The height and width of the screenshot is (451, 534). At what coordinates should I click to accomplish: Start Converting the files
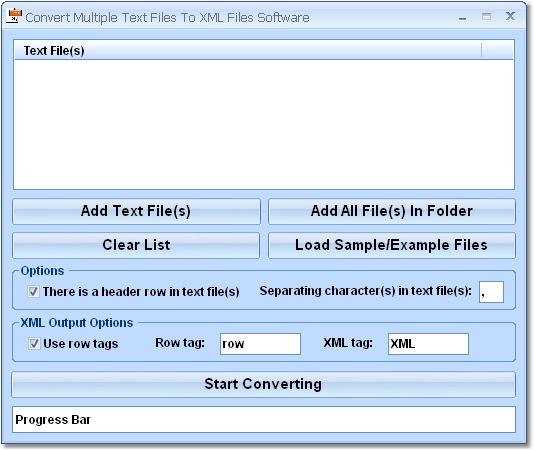point(263,384)
